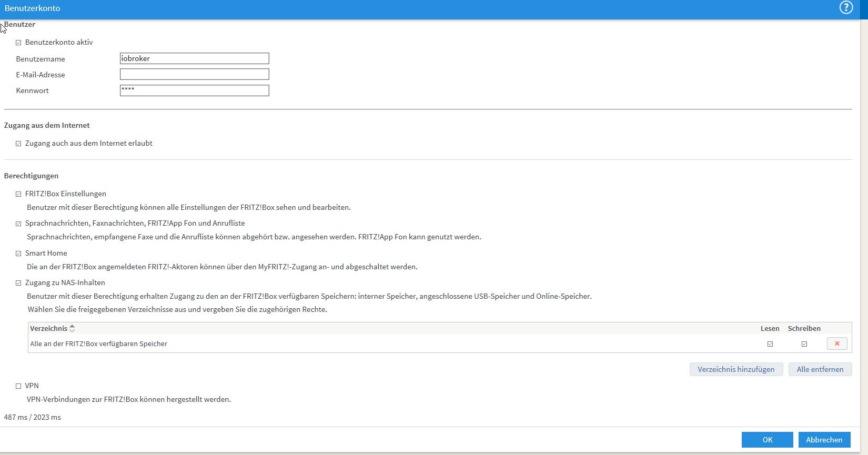This screenshot has width=868, height=455.
Task: Toggle Sprachnachrichten, Faxnachrichten permission checkbox
Action: pos(18,224)
